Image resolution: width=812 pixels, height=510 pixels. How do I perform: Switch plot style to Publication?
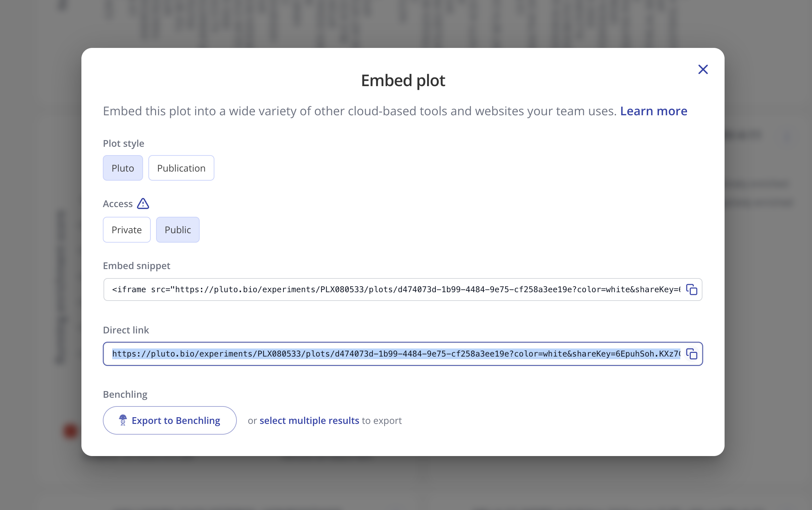click(x=181, y=168)
